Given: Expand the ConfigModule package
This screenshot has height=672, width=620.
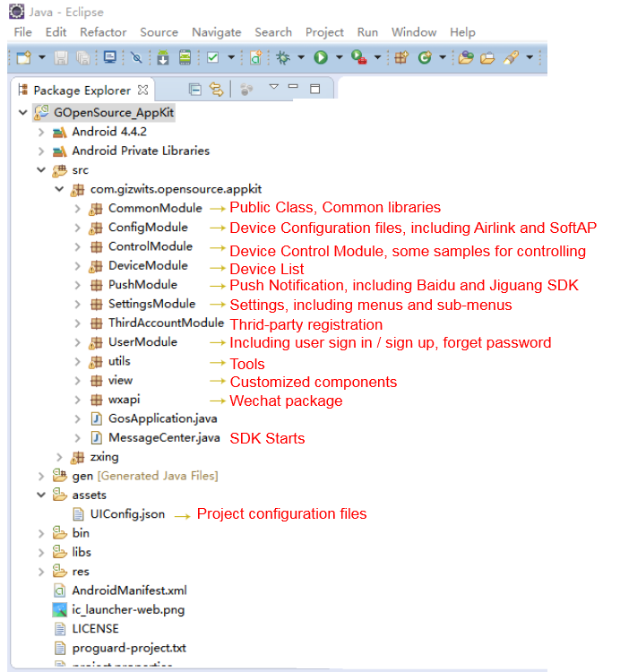Looking at the screenshot, I should (78, 228).
